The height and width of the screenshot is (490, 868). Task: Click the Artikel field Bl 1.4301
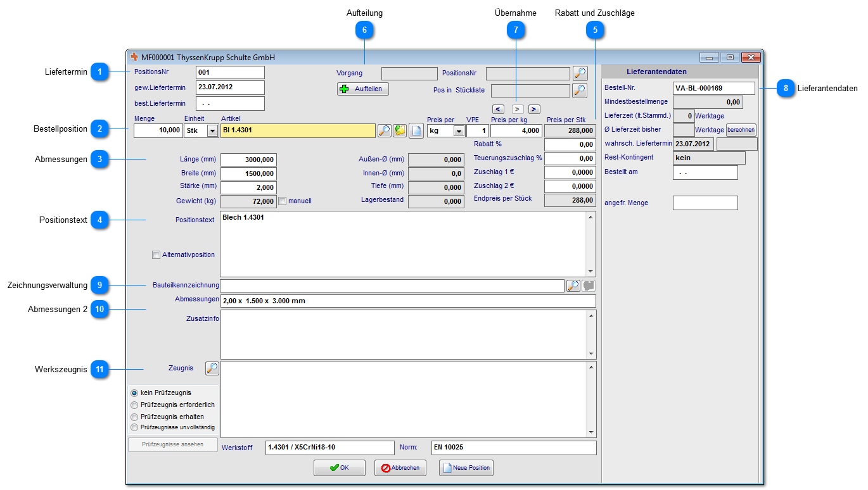click(298, 131)
